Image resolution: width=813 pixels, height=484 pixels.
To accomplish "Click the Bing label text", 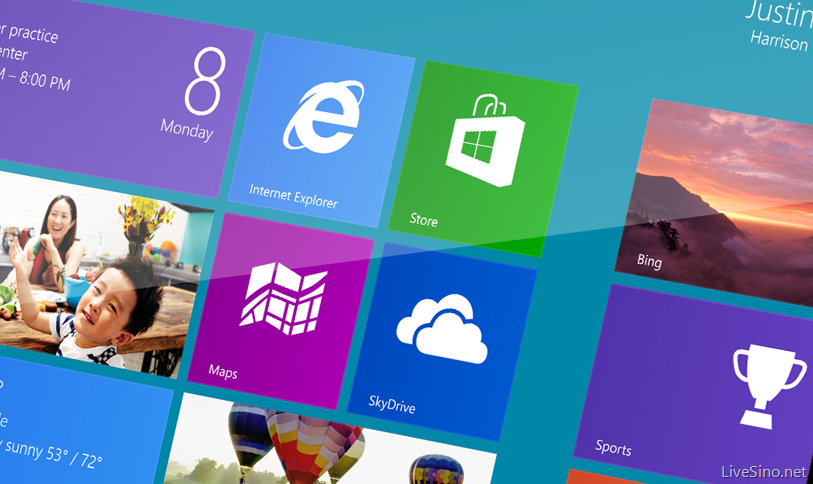I will click(x=649, y=260).
